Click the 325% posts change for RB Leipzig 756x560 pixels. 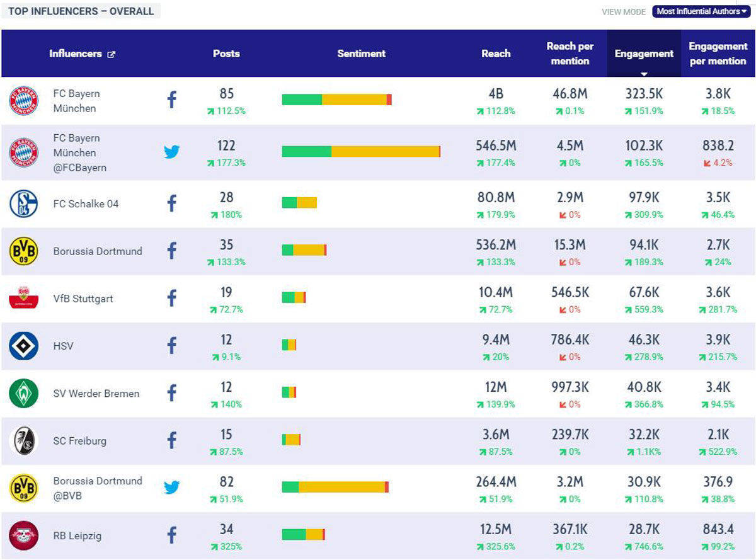pos(226,547)
